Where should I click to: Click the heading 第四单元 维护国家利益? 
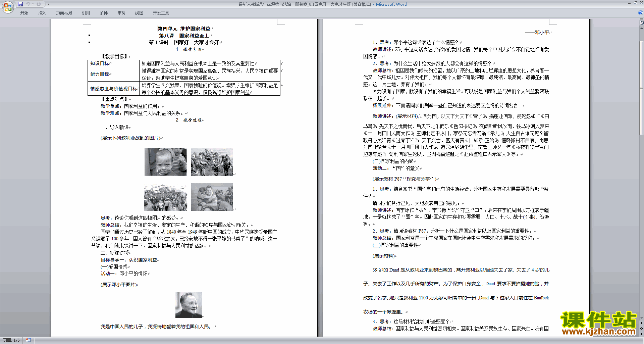[x=184, y=29]
